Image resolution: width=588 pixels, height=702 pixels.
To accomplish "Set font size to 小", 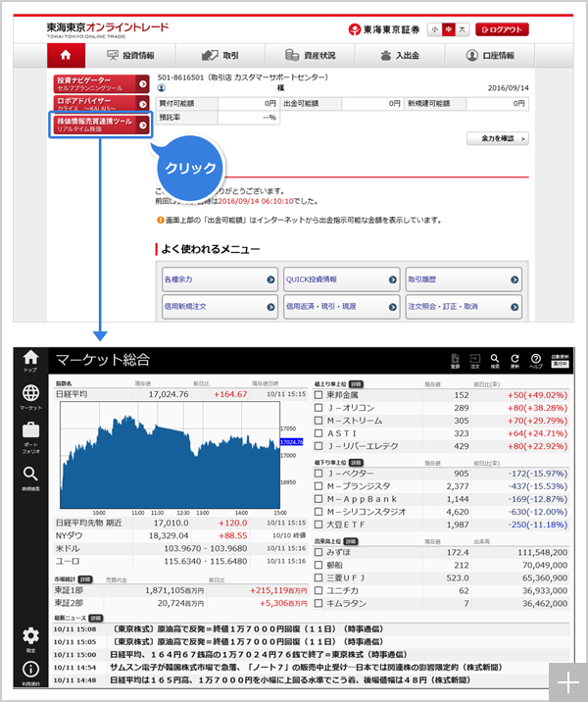I will point(434,29).
